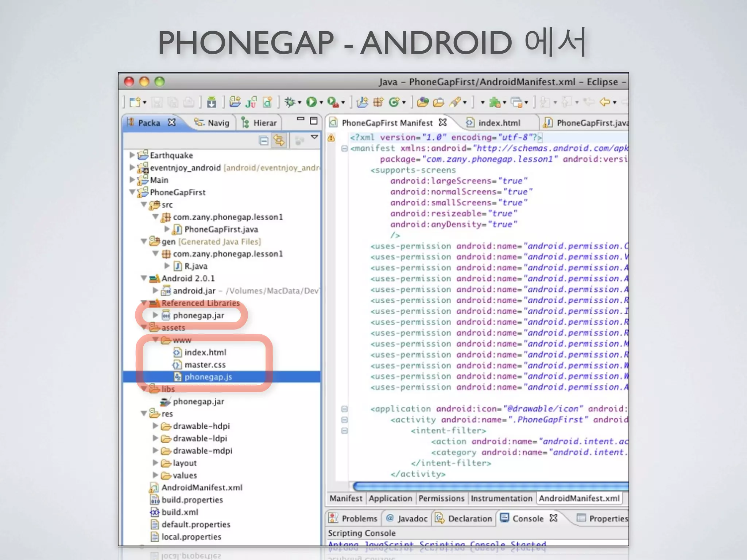Collapse the Android 2.0.1 library node
The image size is (747, 560).
coord(144,278)
